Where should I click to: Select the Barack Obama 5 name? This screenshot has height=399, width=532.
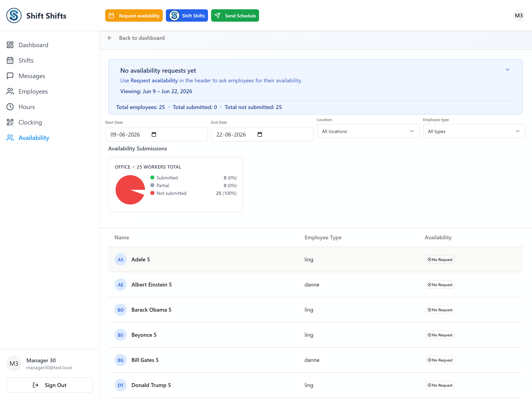tap(151, 310)
